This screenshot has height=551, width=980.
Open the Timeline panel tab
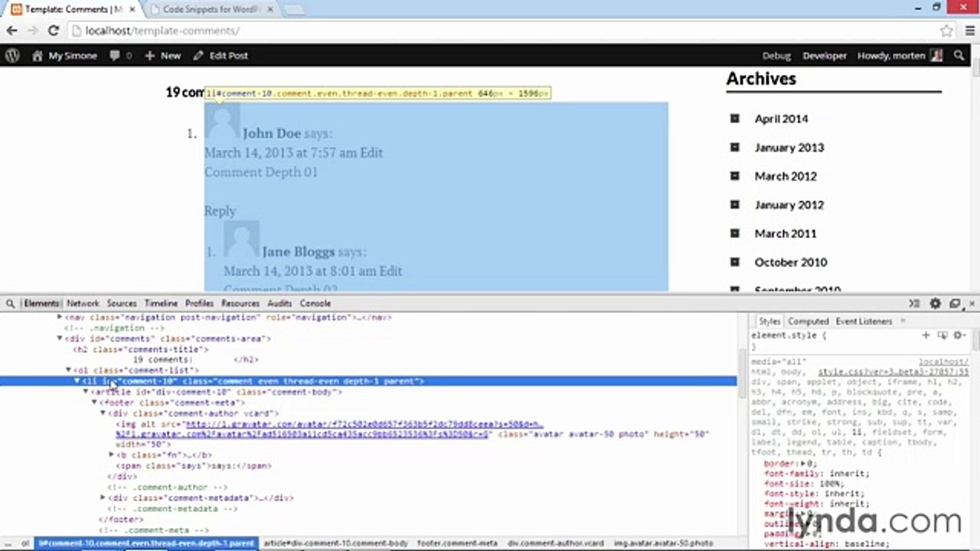pyautogui.click(x=161, y=303)
